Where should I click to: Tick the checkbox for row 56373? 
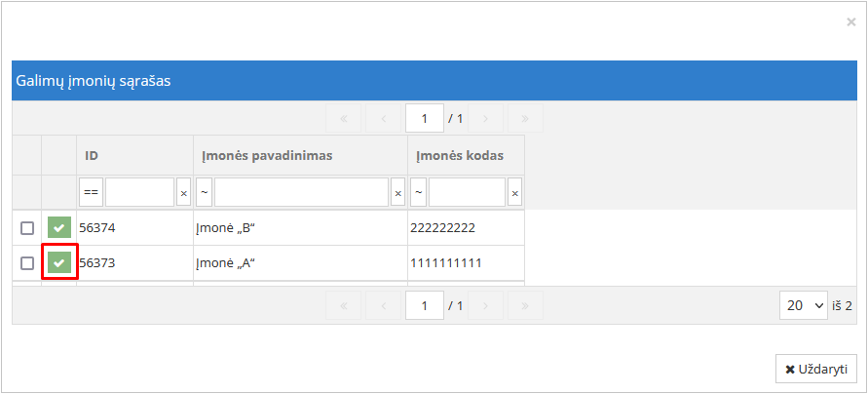pyautogui.click(x=27, y=263)
